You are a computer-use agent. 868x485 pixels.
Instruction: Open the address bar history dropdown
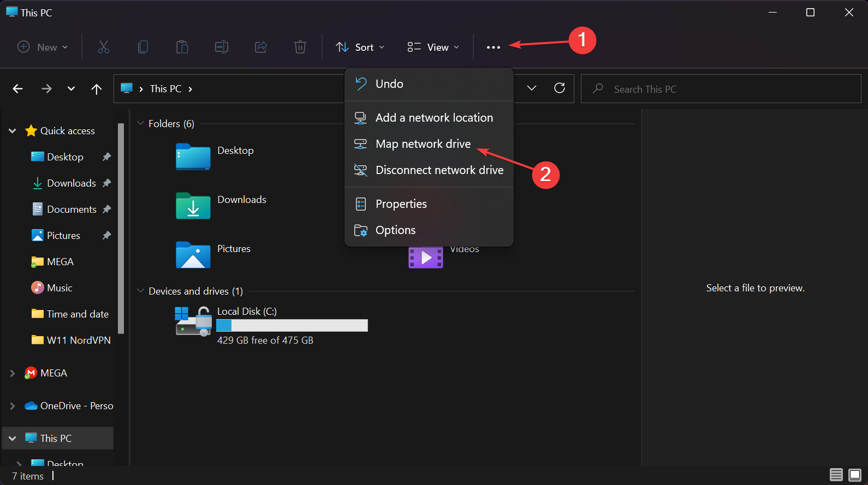tap(532, 88)
